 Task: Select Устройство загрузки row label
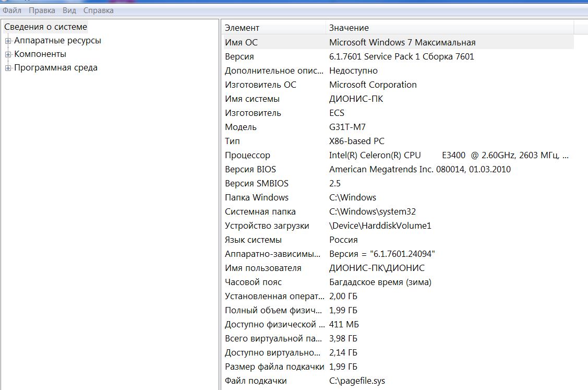click(267, 226)
